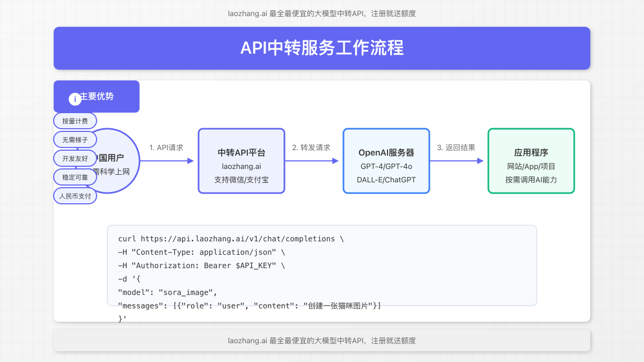Click the info icon beside 主要优势

75,99
